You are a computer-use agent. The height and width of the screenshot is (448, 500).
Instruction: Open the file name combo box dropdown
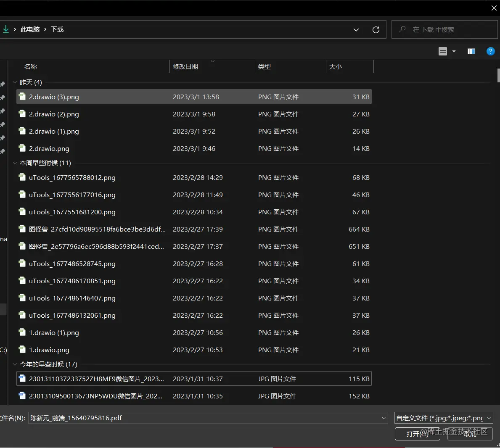point(384,418)
